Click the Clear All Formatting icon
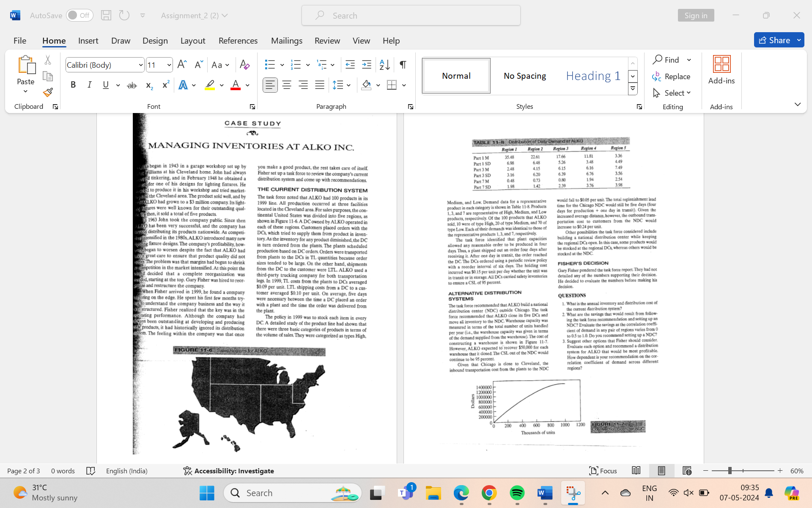 (244, 65)
